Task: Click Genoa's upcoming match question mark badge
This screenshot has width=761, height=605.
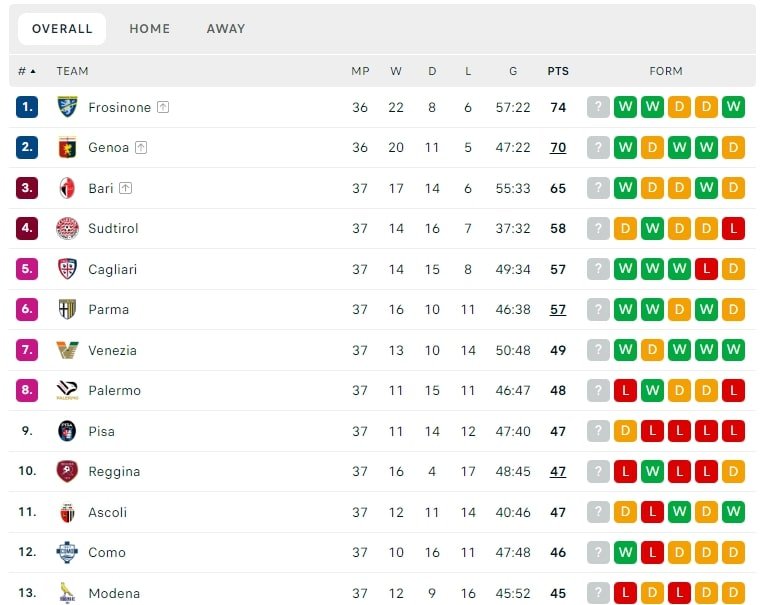Action: [x=598, y=147]
